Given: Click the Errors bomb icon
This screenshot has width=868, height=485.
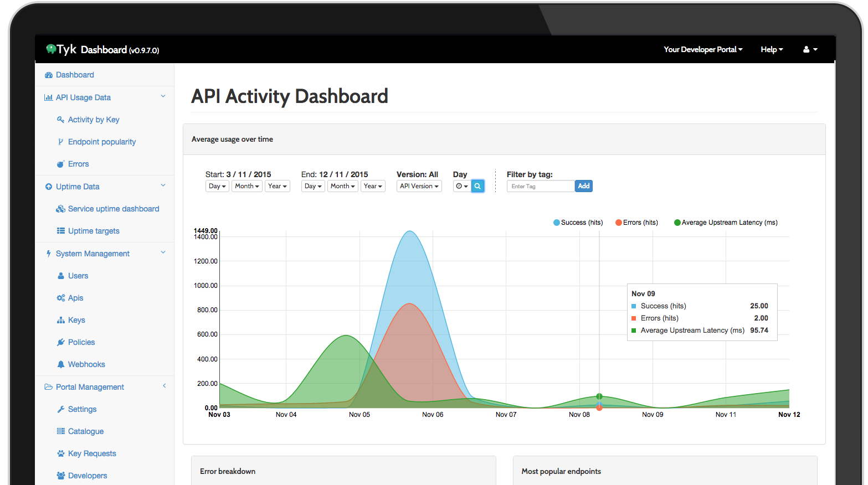Looking at the screenshot, I should (x=61, y=164).
